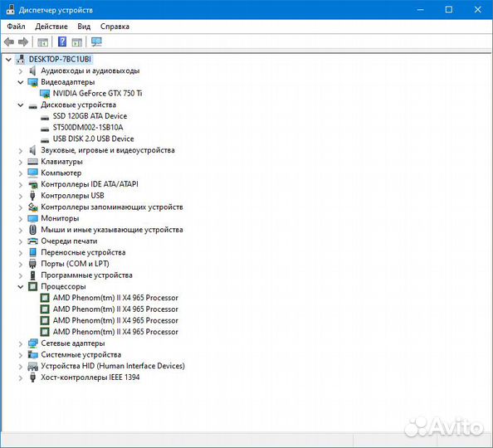Expand the Мониторы category

(21, 219)
